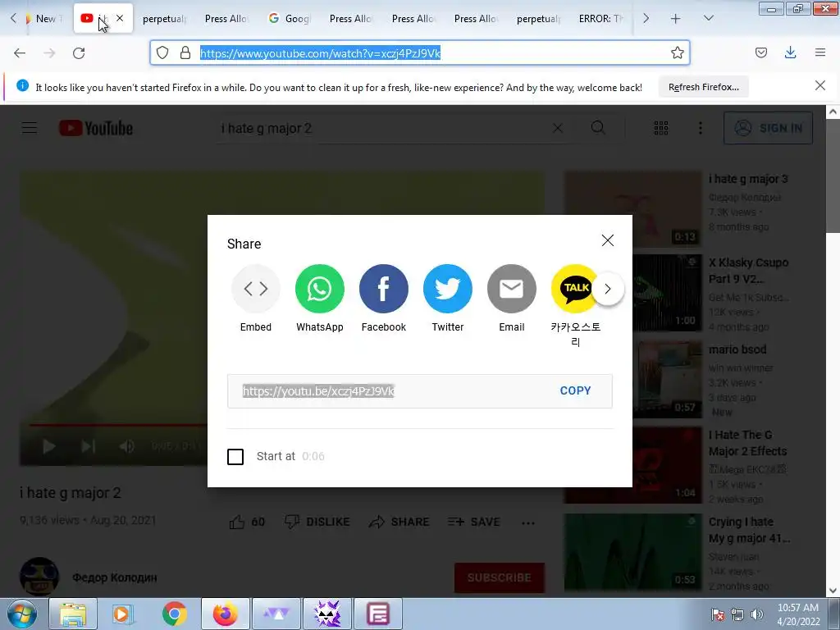Viewport: 840px width, 630px height.
Task: Open Windows Explorer from taskbar
Action: point(73,614)
